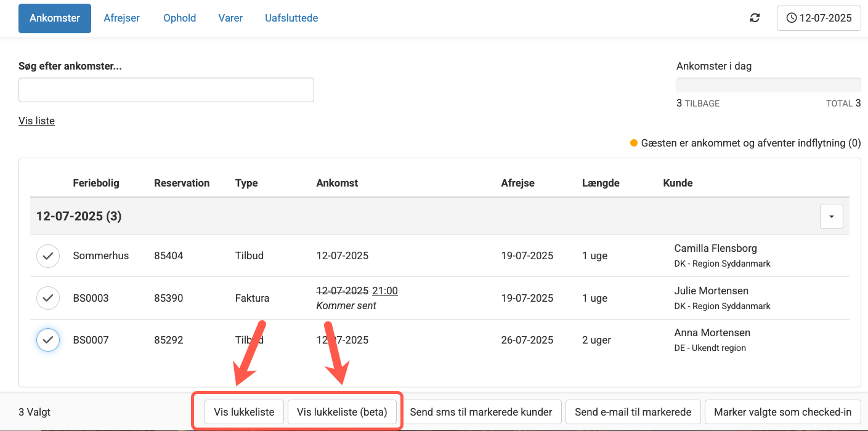Click the 'Faktura' type cell
The height and width of the screenshot is (431, 868).
pos(252,298)
